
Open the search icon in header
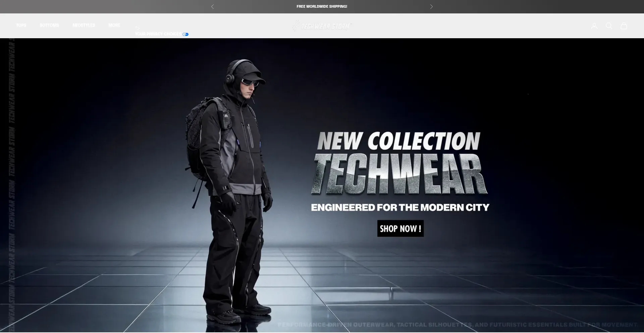pos(609,26)
